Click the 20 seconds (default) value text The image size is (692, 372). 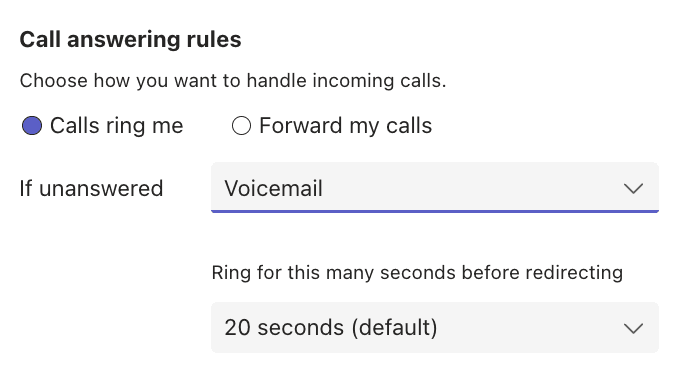pos(331,328)
